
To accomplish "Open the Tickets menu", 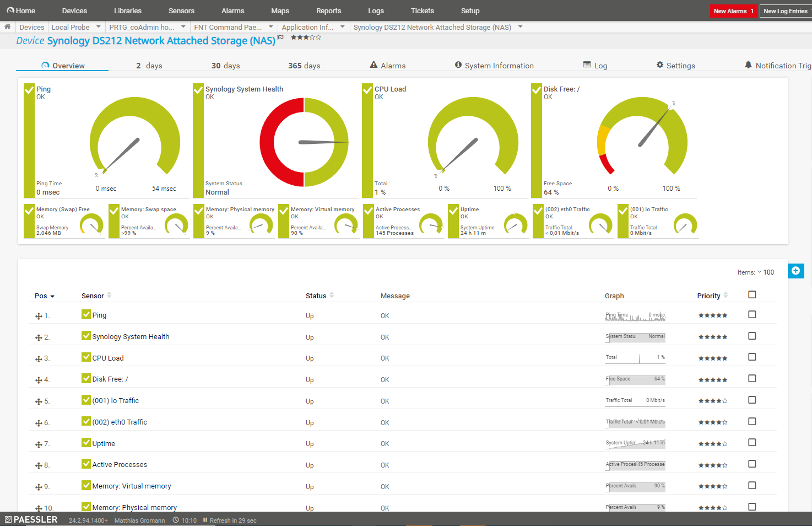I will (x=423, y=10).
